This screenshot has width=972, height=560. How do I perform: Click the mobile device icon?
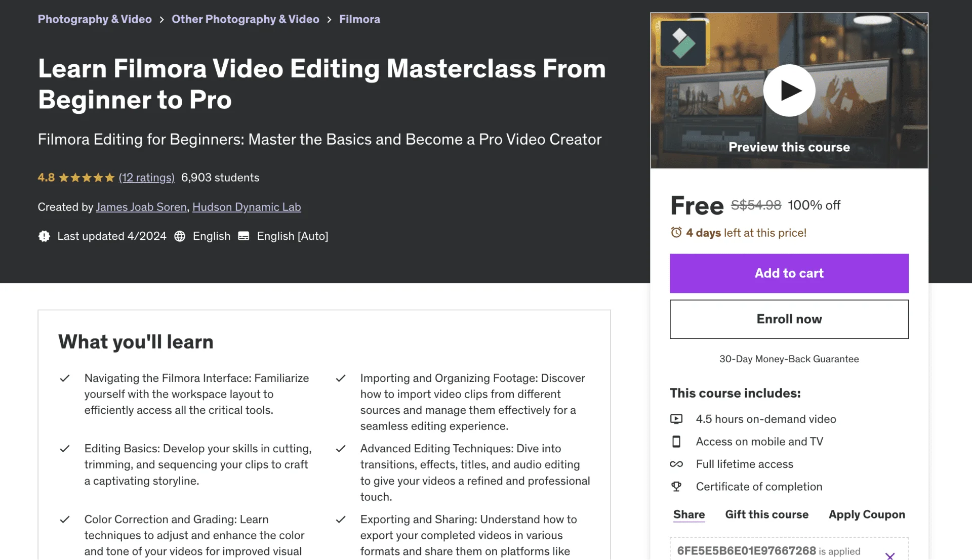tap(676, 442)
